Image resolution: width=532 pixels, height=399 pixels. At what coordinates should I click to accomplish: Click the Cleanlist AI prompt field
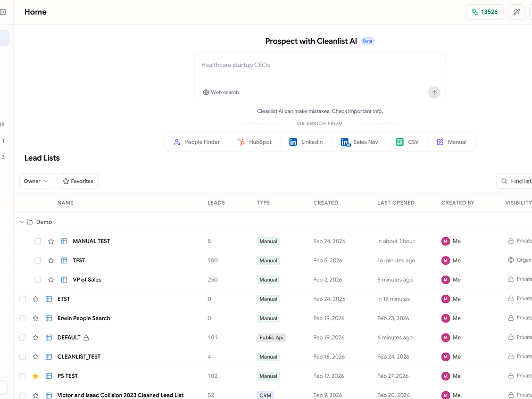pyautogui.click(x=319, y=69)
